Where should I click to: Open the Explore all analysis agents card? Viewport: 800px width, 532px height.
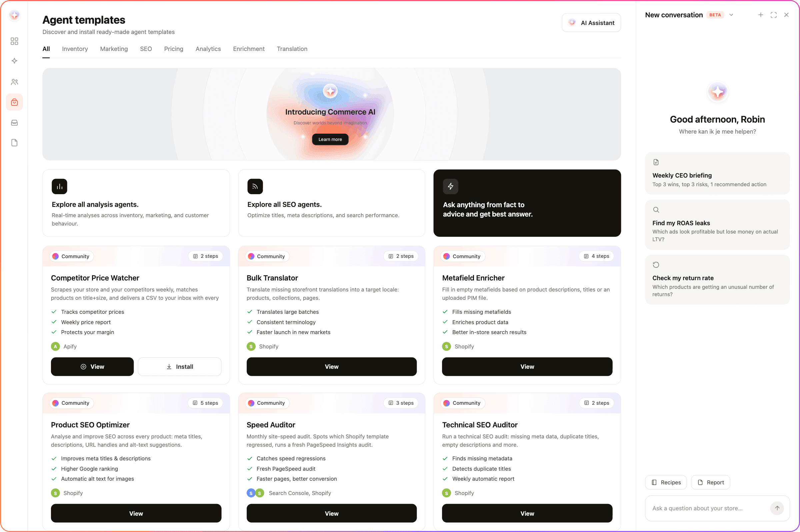tap(136, 203)
